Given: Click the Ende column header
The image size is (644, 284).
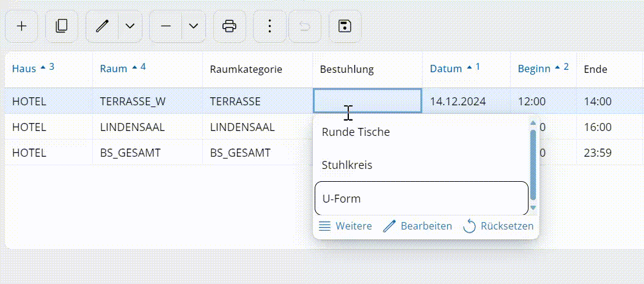Looking at the screenshot, I should [609, 69].
